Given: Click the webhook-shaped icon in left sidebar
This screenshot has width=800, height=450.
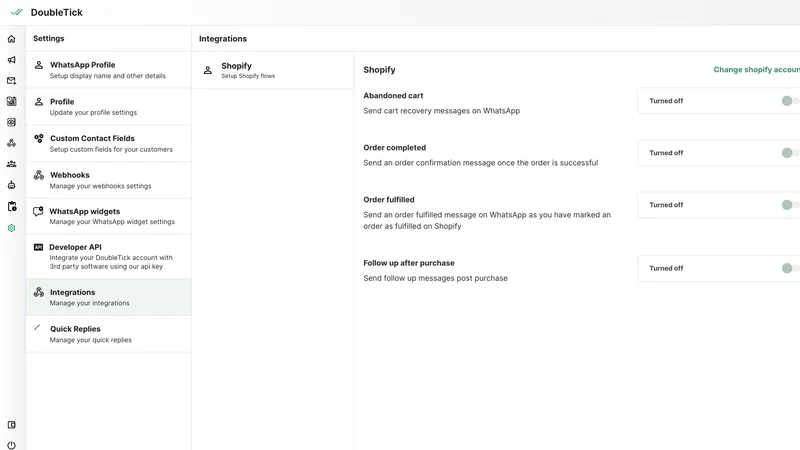Looking at the screenshot, I should 11,143.
